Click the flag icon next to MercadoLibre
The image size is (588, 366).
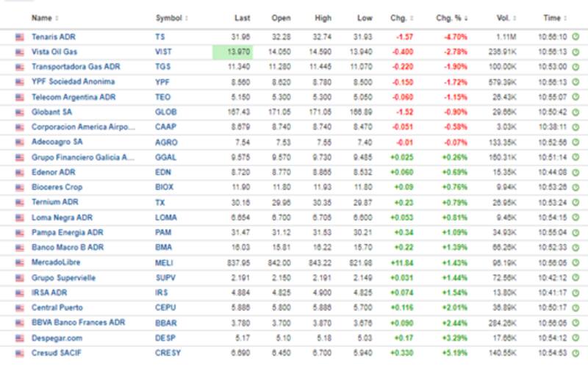[x=19, y=262]
